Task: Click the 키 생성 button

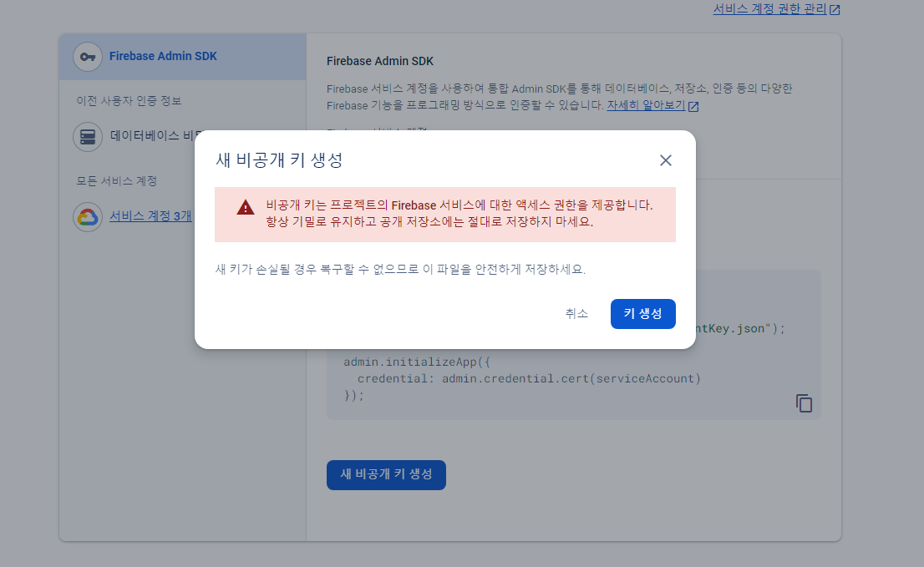Action: tap(643, 314)
